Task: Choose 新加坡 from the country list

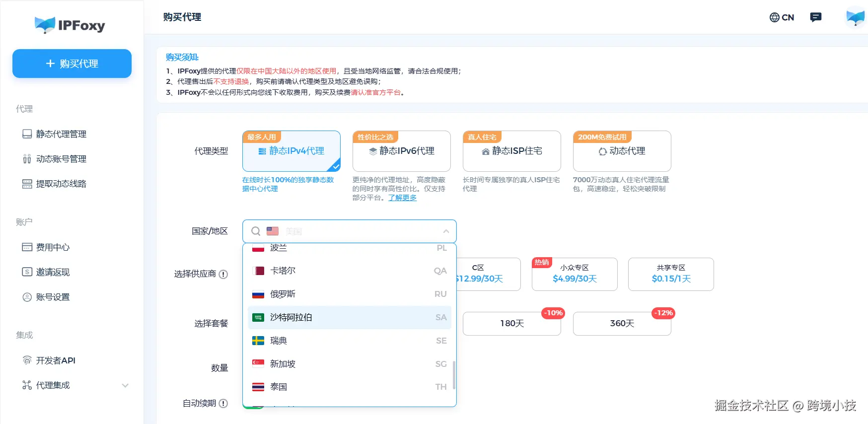Action: (x=350, y=364)
